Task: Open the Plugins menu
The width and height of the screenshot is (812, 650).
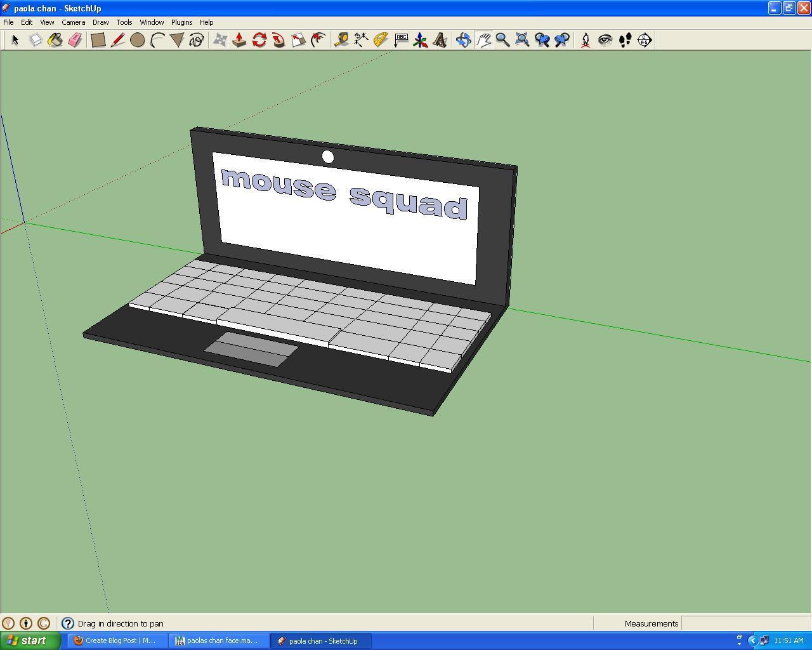Action: [181, 22]
